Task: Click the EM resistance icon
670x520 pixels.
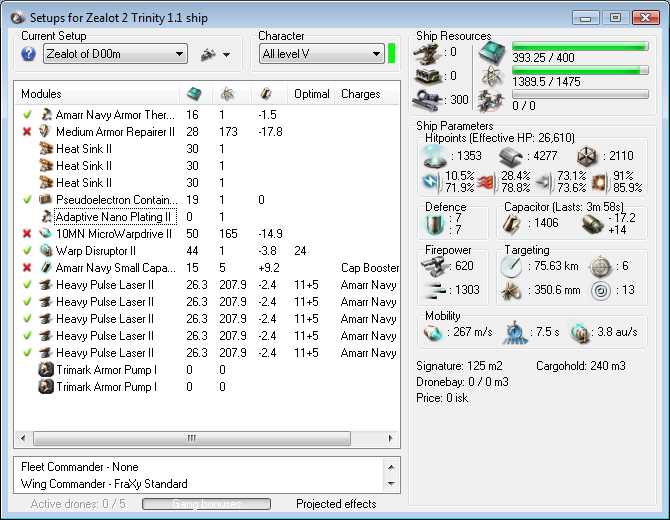Action: (x=431, y=182)
